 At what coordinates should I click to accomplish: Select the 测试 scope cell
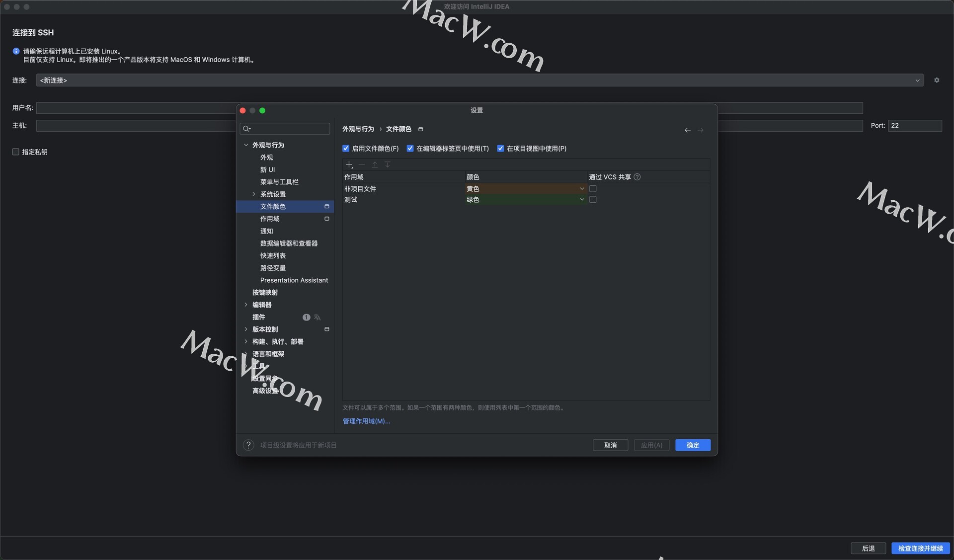pyautogui.click(x=403, y=200)
